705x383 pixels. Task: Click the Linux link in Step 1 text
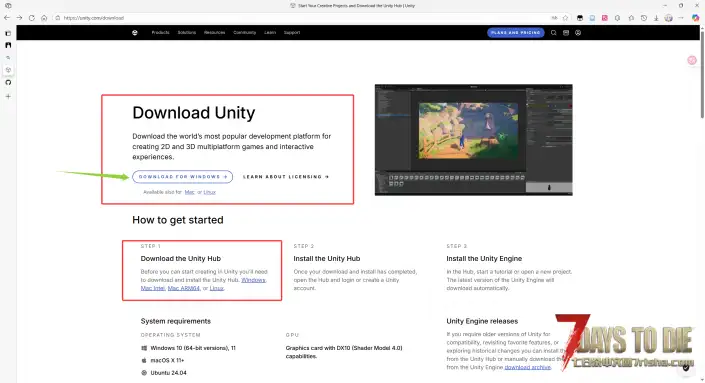pyautogui.click(x=216, y=288)
